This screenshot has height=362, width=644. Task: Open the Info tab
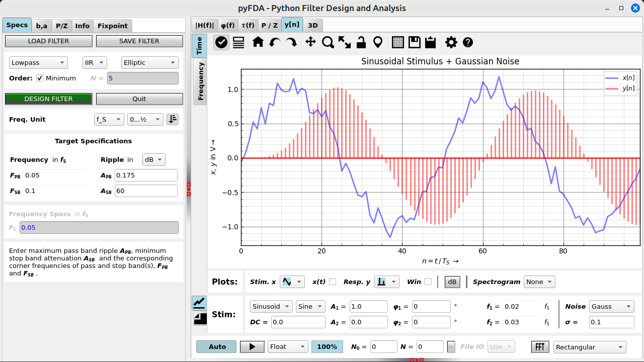pos(83,26)
